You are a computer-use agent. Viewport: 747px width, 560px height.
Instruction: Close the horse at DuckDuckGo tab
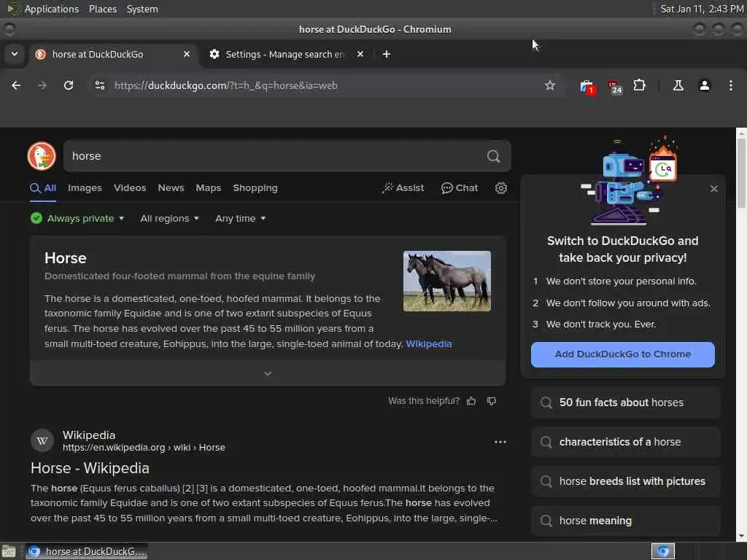187,54
